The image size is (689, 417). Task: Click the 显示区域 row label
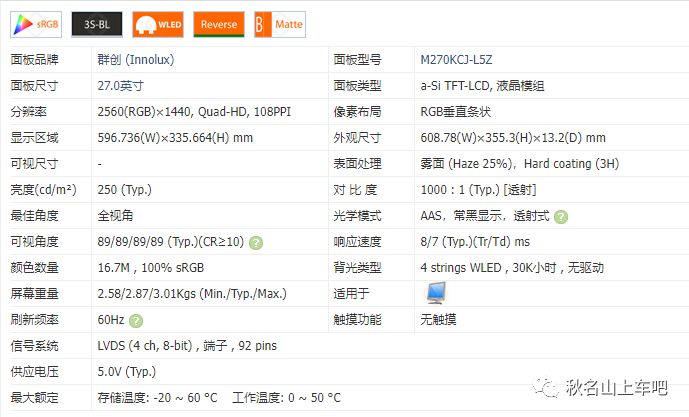(x=35, y=138)
